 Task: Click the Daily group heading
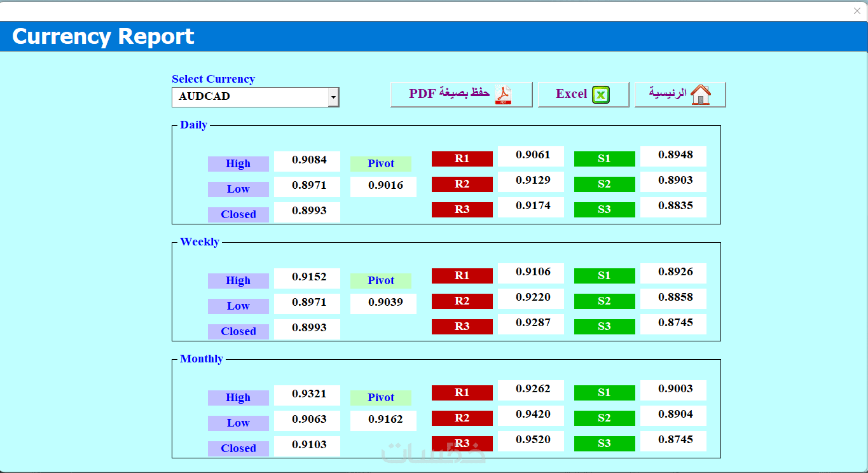(193, 125)
